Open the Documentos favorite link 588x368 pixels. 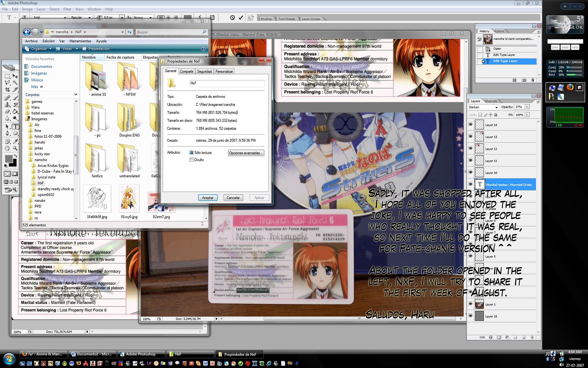pyautogui.click(x=42, y=66)
